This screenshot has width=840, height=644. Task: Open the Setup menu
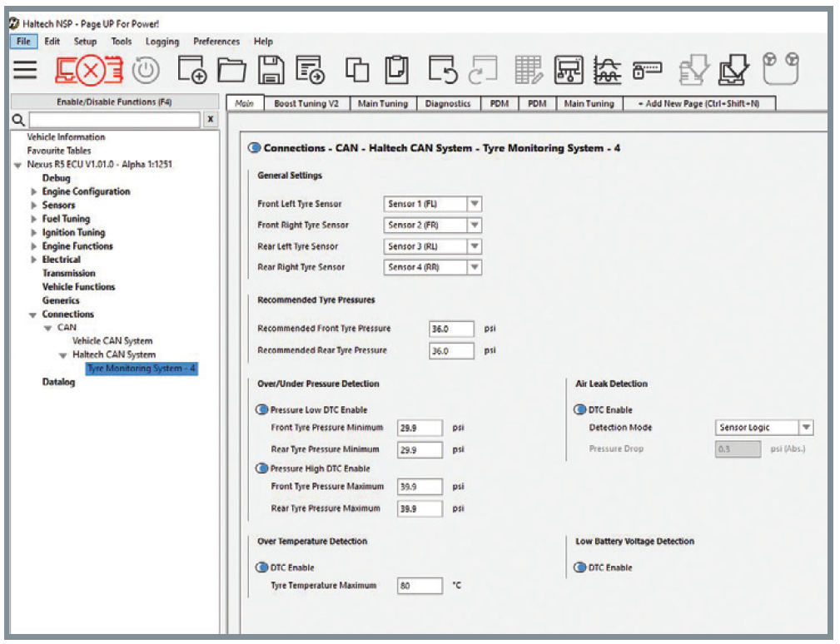point(85,42)
